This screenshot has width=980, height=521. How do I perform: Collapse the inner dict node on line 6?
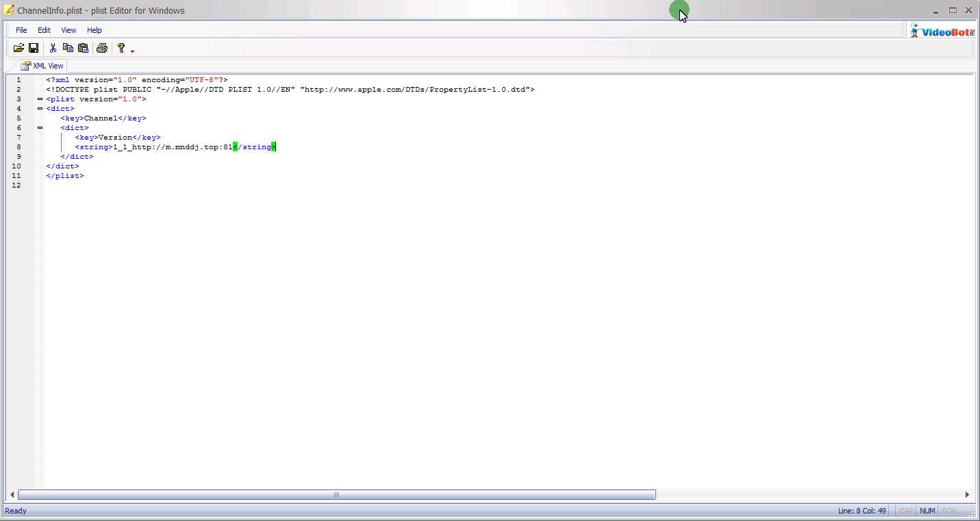(40, 128)
